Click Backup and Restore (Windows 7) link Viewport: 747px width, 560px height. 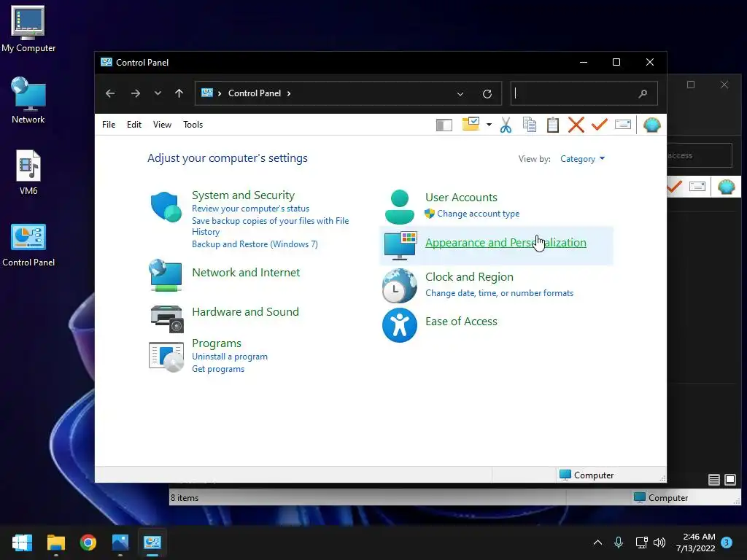(255, 244)
